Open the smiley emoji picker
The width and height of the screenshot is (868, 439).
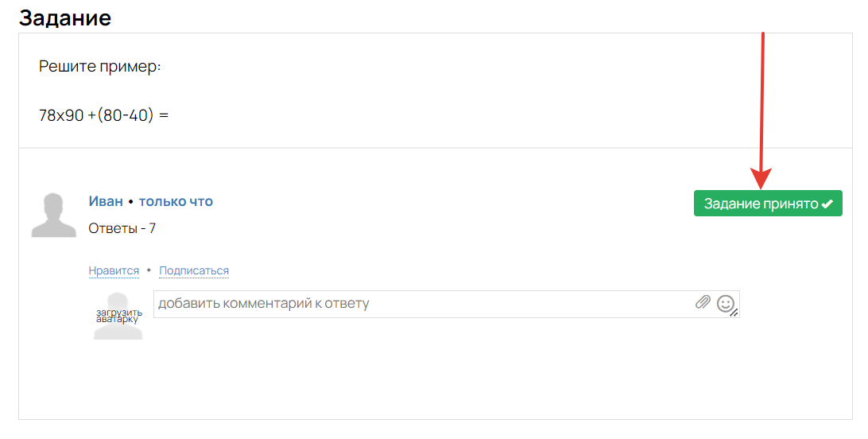[725, 303]
